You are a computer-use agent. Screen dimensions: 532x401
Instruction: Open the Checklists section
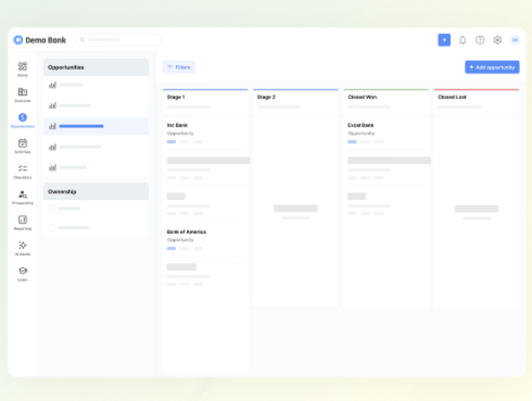coord(22,171)
